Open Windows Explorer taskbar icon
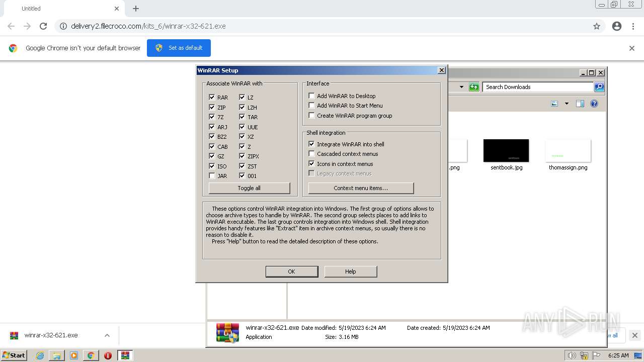 57,355
